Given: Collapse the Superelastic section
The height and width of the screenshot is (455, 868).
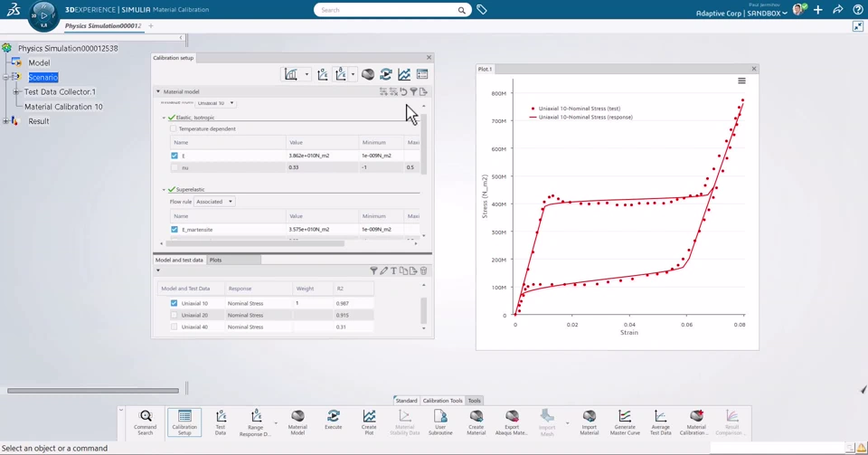Looking at the screenshot, I should pyautogui.click(x=164, y=190).
